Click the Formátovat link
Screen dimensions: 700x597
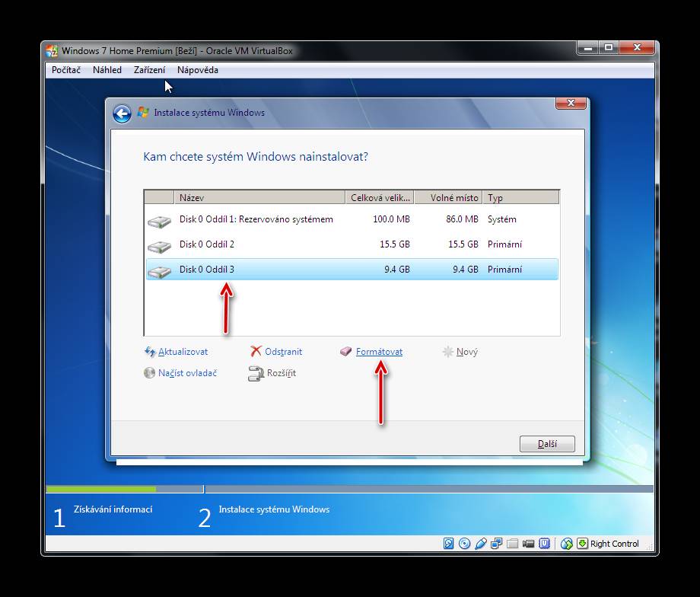click(x=379, y=352)
